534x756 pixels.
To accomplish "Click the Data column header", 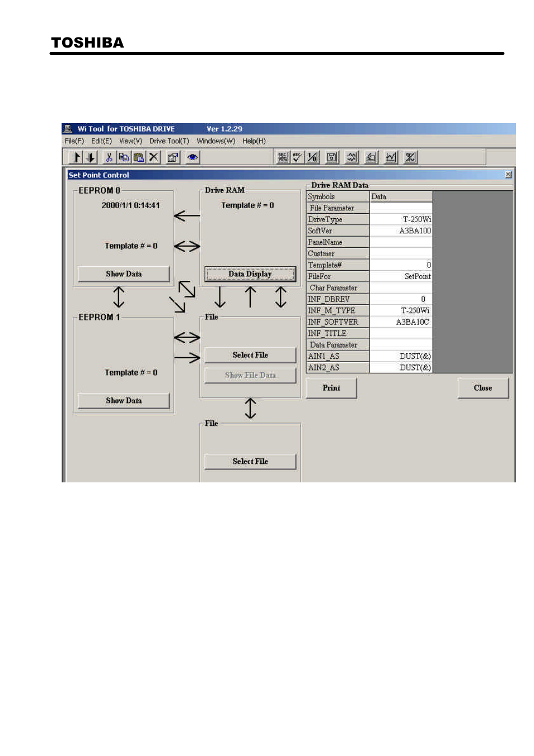I will click(401, 196).
